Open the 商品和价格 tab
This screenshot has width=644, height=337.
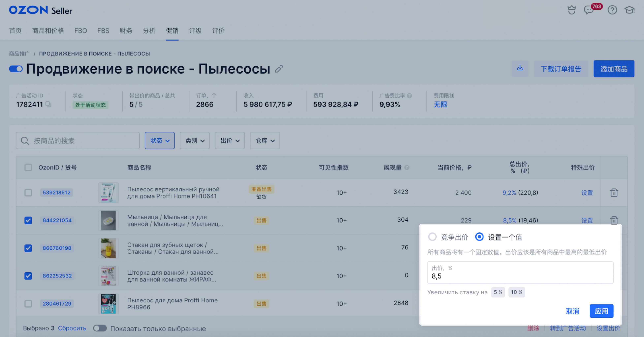click(48, 31)
